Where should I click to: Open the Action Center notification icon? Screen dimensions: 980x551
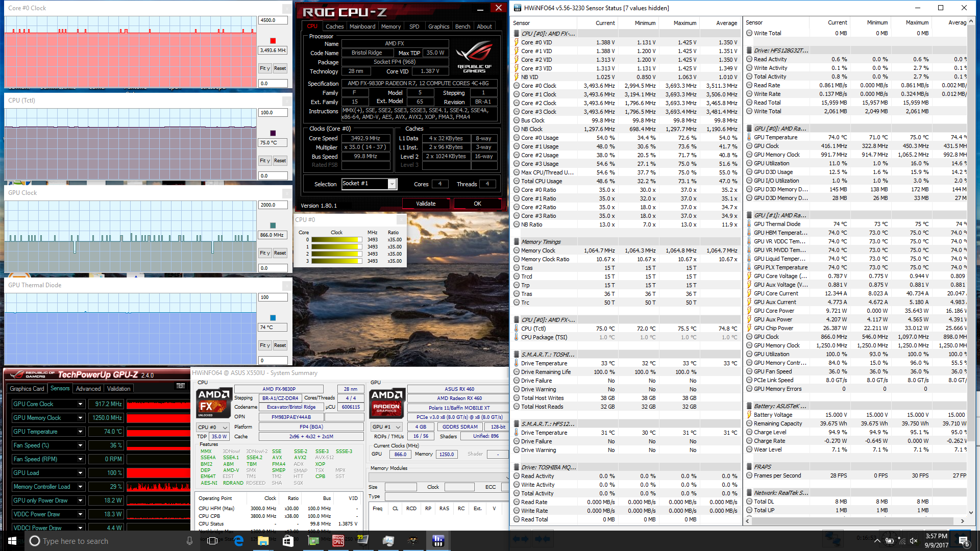point(963,541)
